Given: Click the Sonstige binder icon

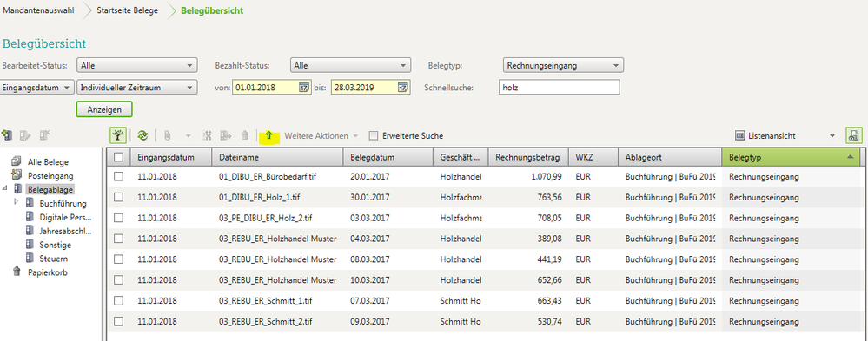Looking at the screenshot, I should click(x=30, y=245).
